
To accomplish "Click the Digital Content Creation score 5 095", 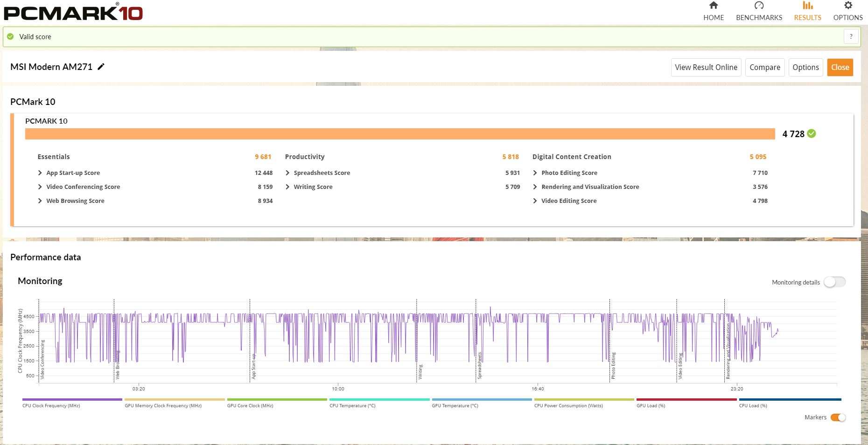I will pyautogui.click(x=758, y=157).
